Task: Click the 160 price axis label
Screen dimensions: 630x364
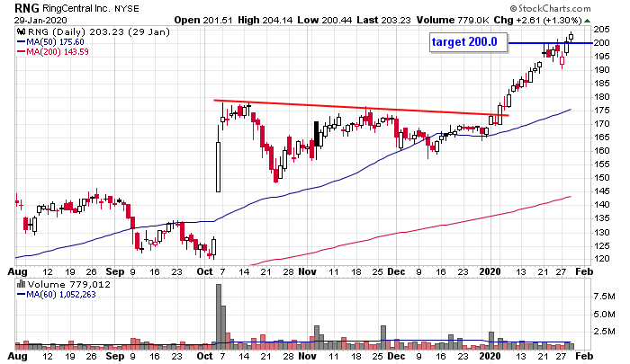Action: click(601, 151)
